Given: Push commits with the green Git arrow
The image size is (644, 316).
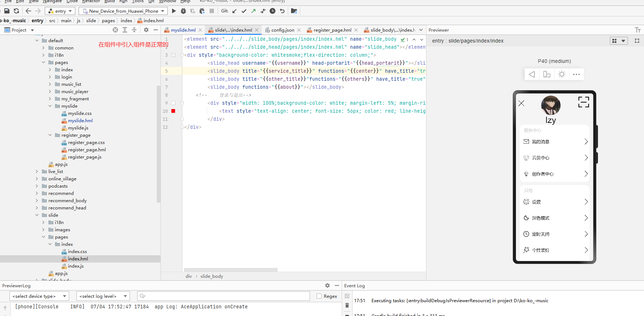Looking at the screenshot, I should (x=253, y=11).
